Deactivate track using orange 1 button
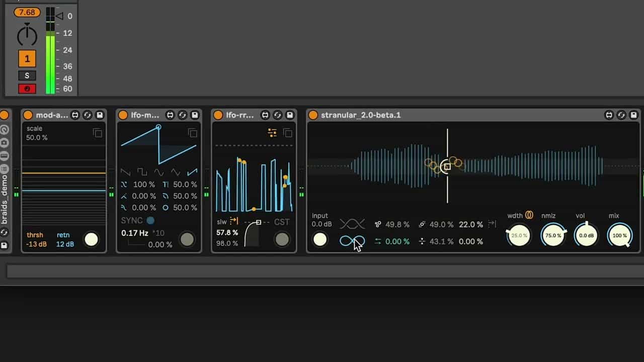This screenshot has width=644, height=362. coord(27,58)
